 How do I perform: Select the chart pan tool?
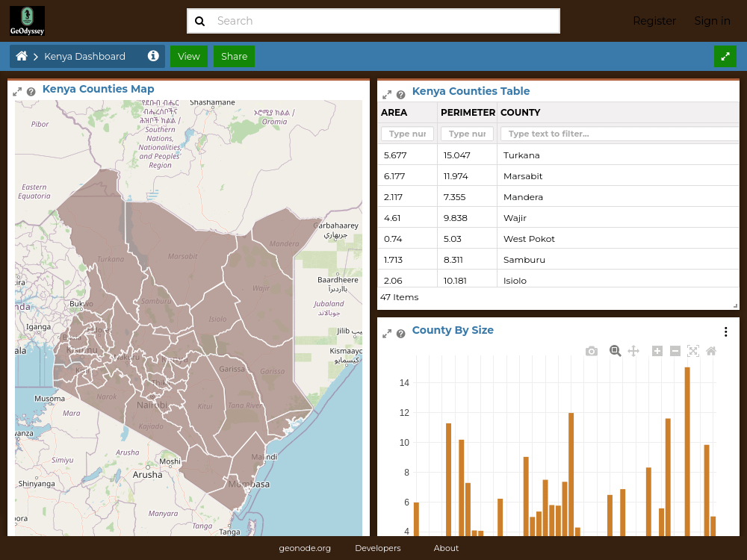click(633, 352)
